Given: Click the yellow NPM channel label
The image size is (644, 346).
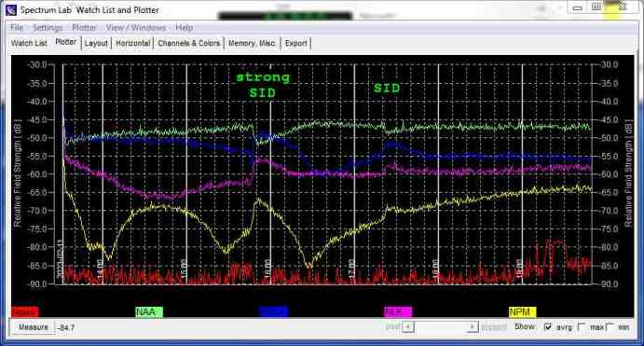Looking at the screenshot, I should 522,312.
